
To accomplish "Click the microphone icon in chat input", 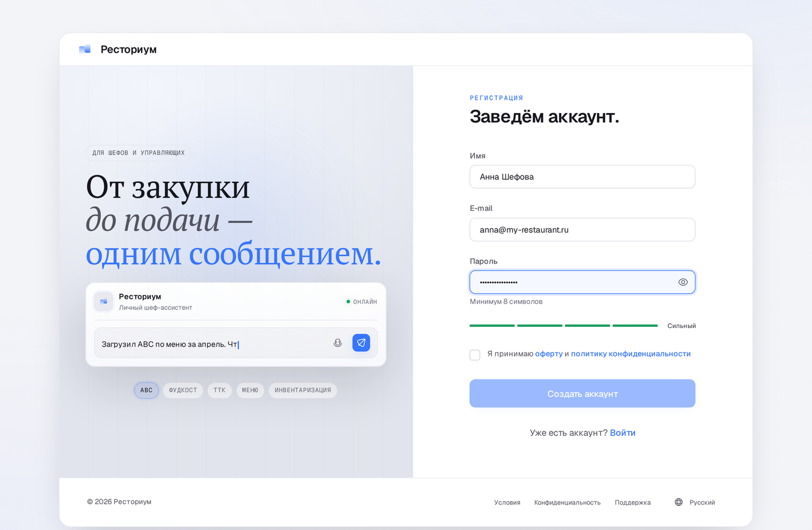I will click(338, 343).
